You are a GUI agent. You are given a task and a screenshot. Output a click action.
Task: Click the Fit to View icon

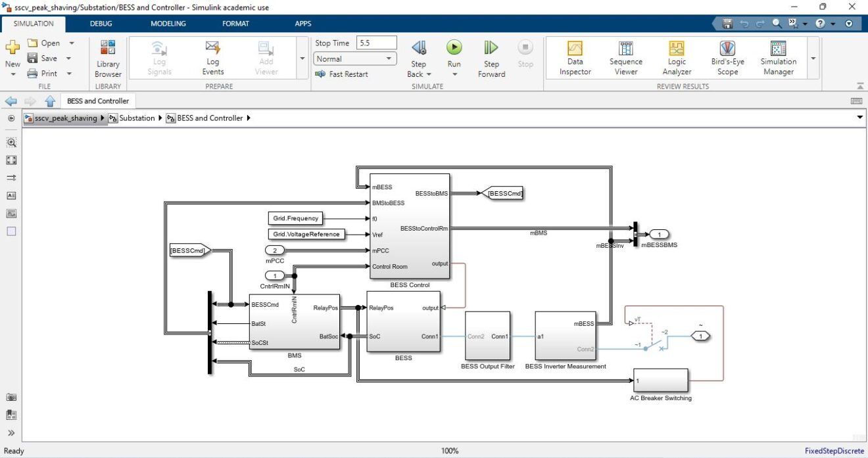pos(11,160)
